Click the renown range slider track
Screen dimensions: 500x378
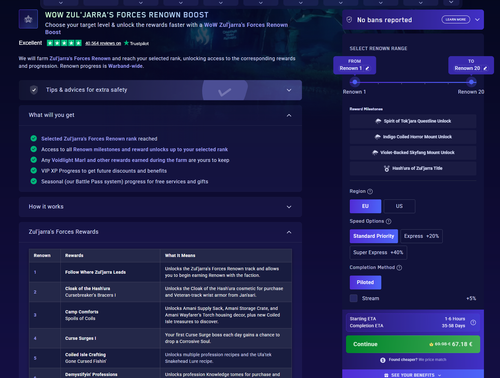[x=413, y=82]
